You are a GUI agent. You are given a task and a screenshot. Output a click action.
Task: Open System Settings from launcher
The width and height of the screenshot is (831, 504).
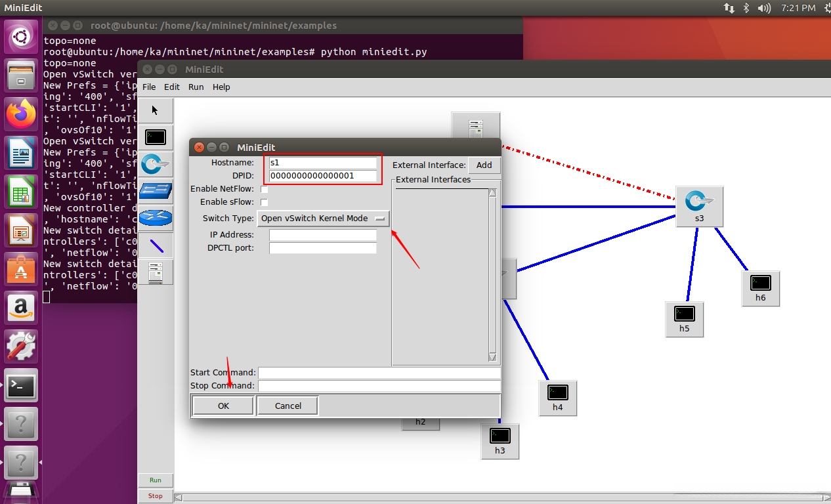click(x=21, y=347)
